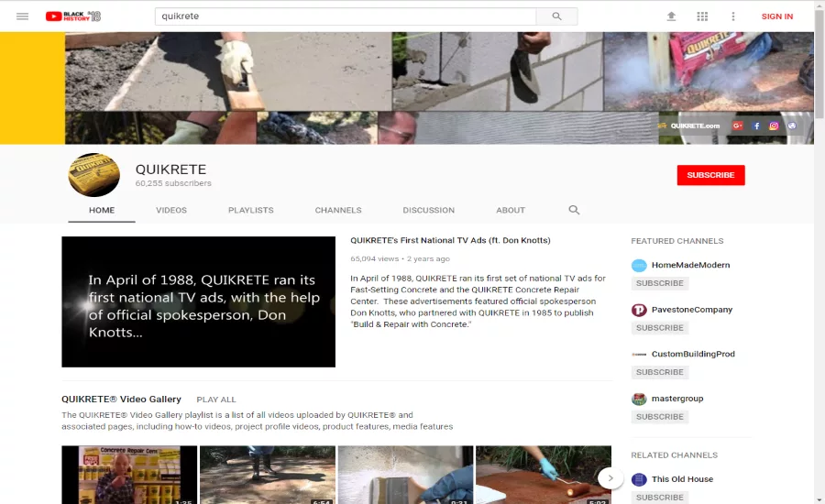Open the paintbrush gallery video thumbnail
This screenshot has width=825, height=504.
coord(406,475)
